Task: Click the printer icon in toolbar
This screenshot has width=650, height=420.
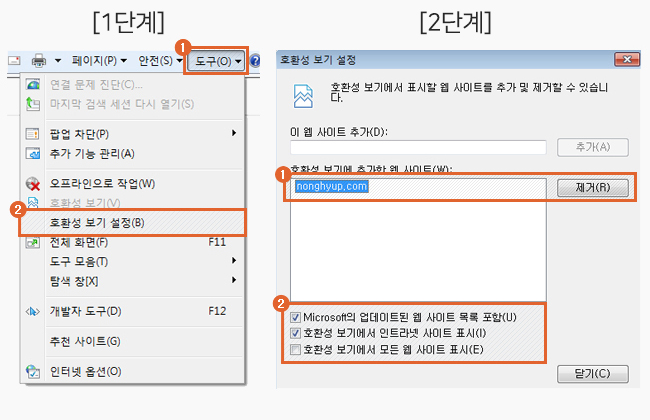Action: (39, 61)
